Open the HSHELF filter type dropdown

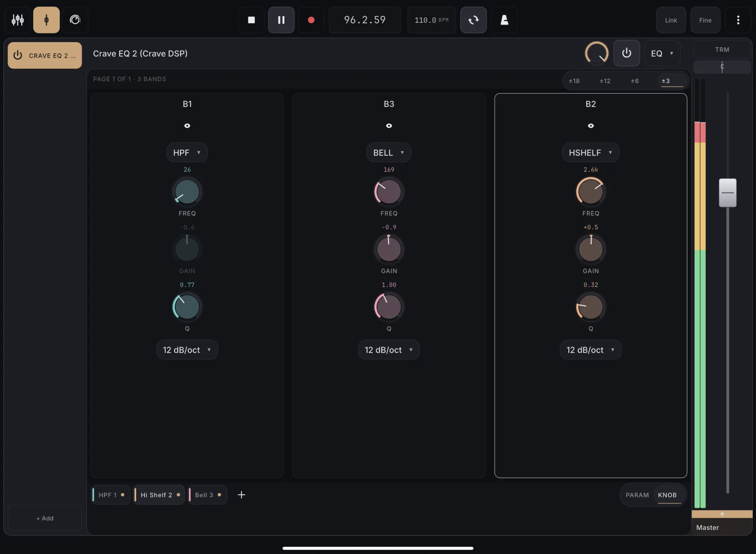pyautogui.click(x=591, y=153)
